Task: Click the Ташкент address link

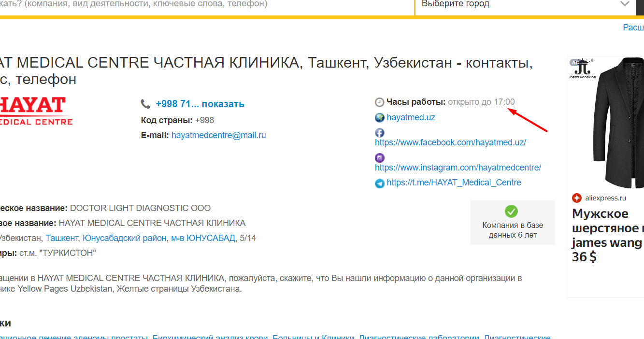Action: 62,238
